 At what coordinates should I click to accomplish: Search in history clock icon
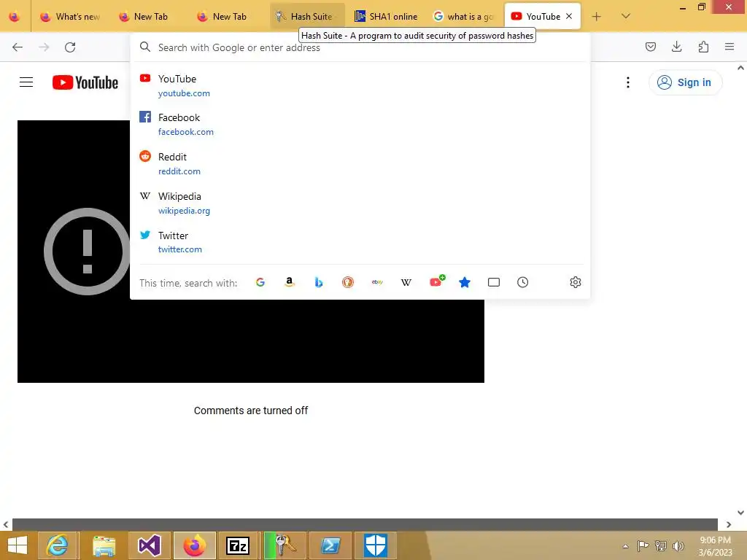point(522,282)
